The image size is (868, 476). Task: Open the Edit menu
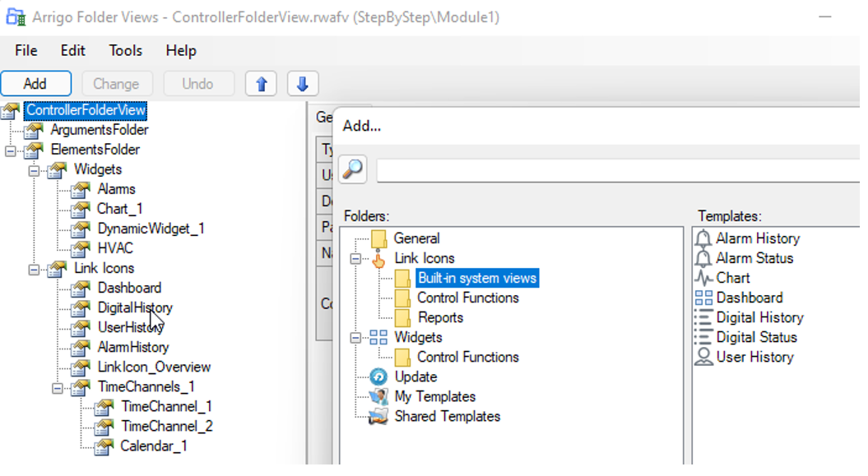tap(72, 51)
